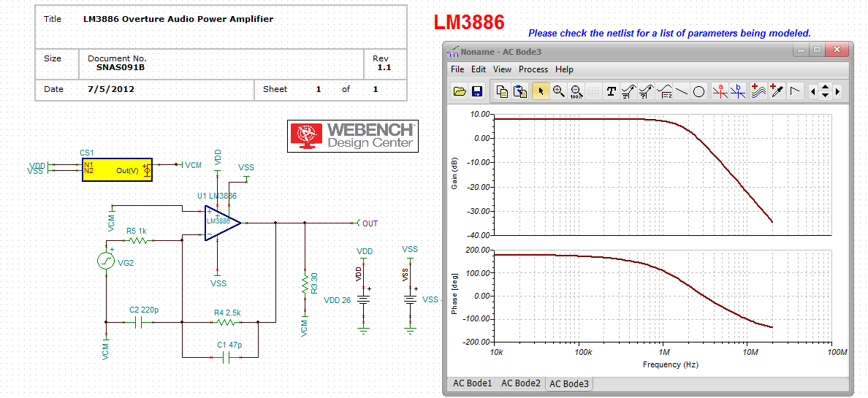Click the date 7/5/2012 in title block
The image size is (868, 398).
[111, 89]
